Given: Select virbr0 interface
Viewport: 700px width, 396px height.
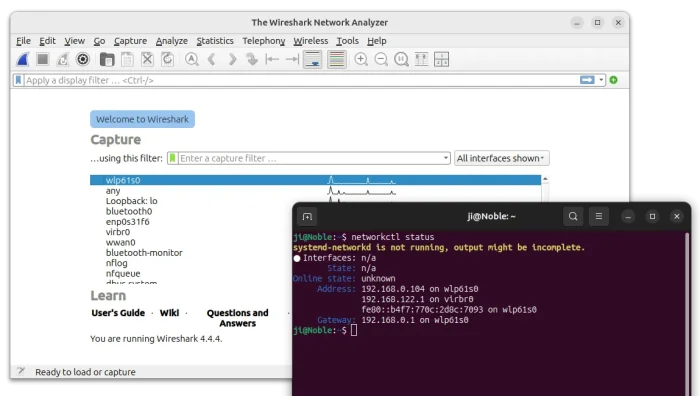Looking at the screenshot, I should (118, 232).
